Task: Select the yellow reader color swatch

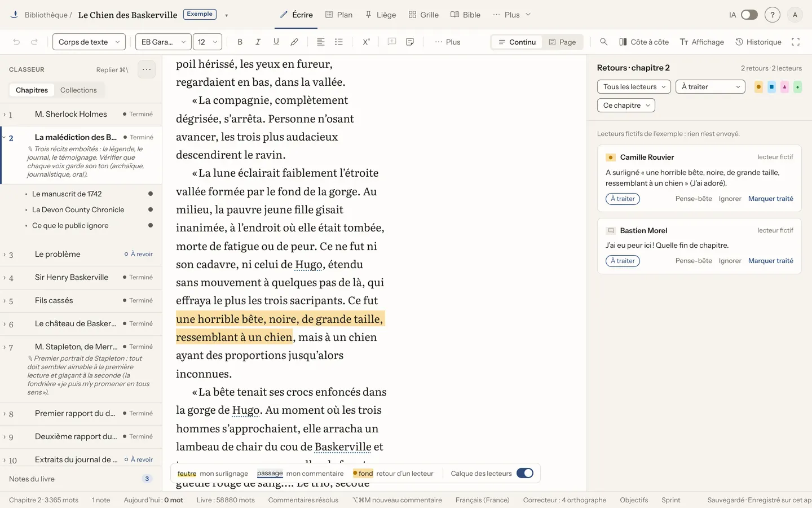Action: (x=758, y=87)
